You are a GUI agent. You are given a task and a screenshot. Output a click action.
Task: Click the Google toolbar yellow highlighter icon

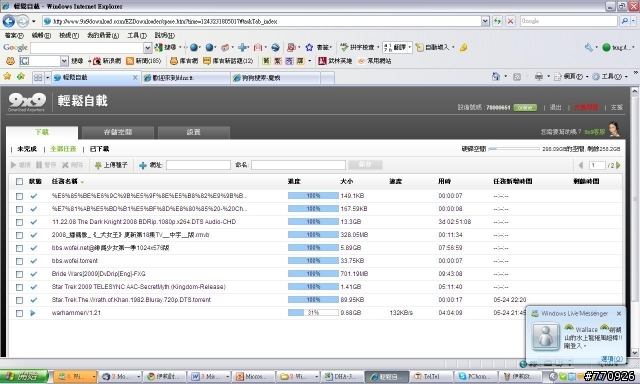(x=463, y=47)
